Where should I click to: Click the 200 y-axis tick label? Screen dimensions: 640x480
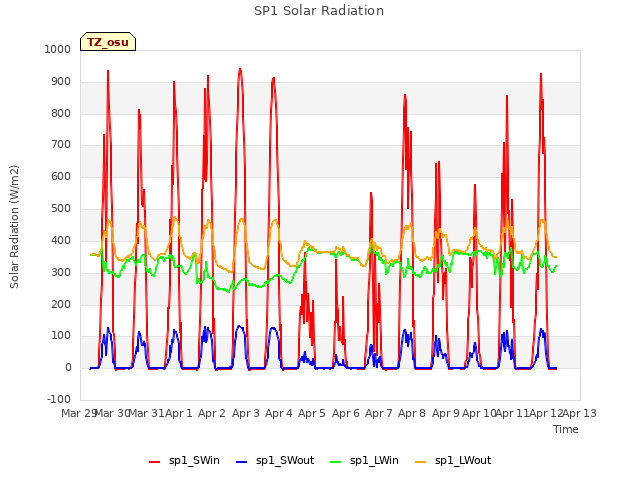click(61, 304)
